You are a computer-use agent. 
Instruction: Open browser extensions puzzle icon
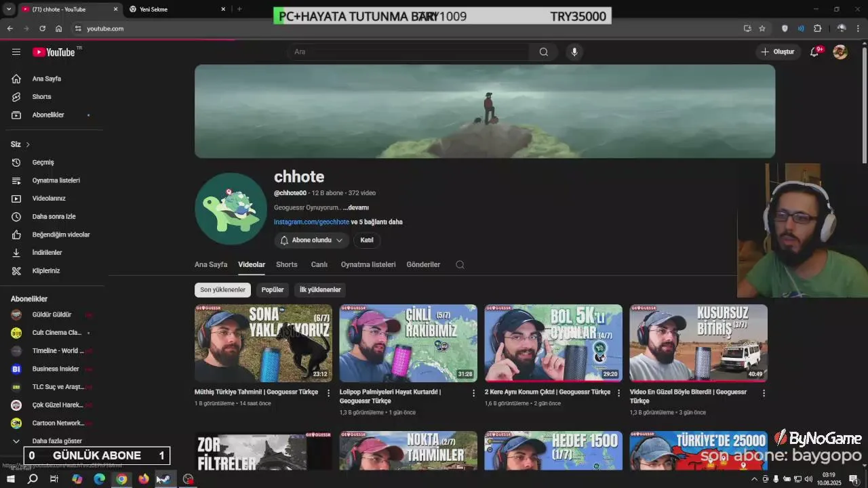(817, 28)
